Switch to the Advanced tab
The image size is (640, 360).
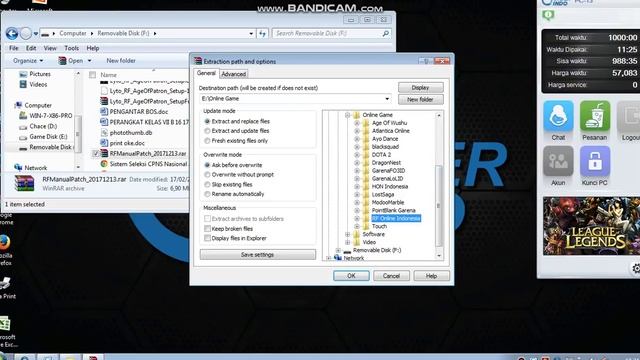point(233,74)
